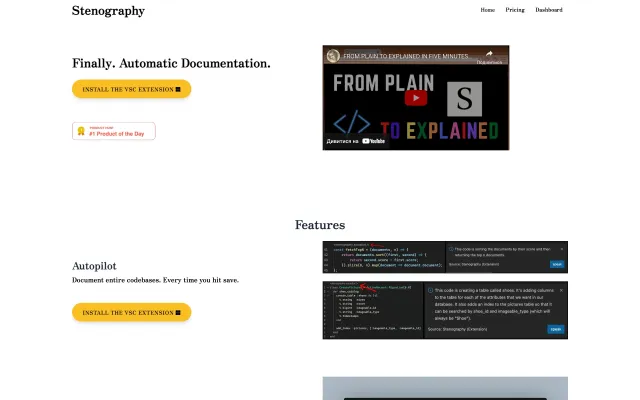This screenshot has width=640, height=400.
Task: Click the gray S logo in video
Action: tap(464, 99)
